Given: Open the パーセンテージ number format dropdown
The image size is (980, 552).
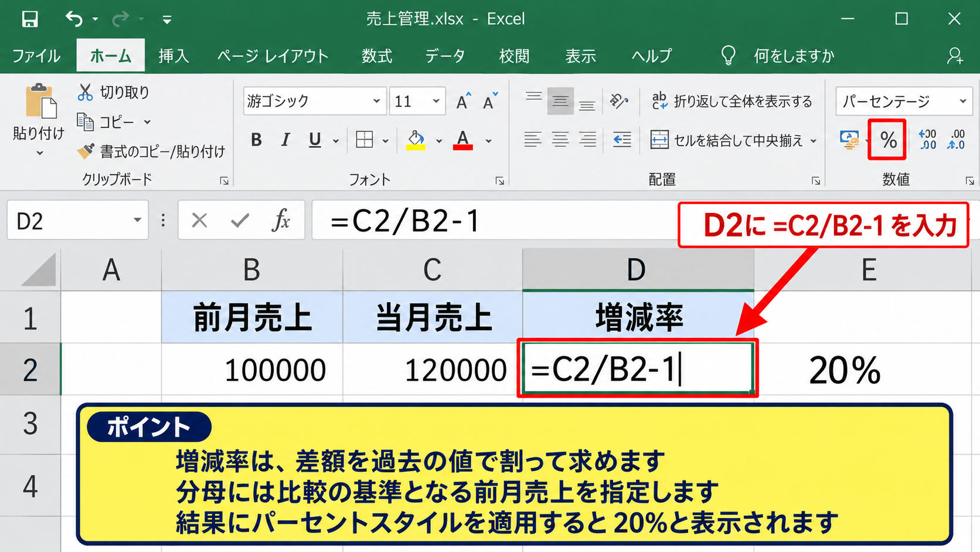Looking at the screenshot, I should (x=962, y=101).
